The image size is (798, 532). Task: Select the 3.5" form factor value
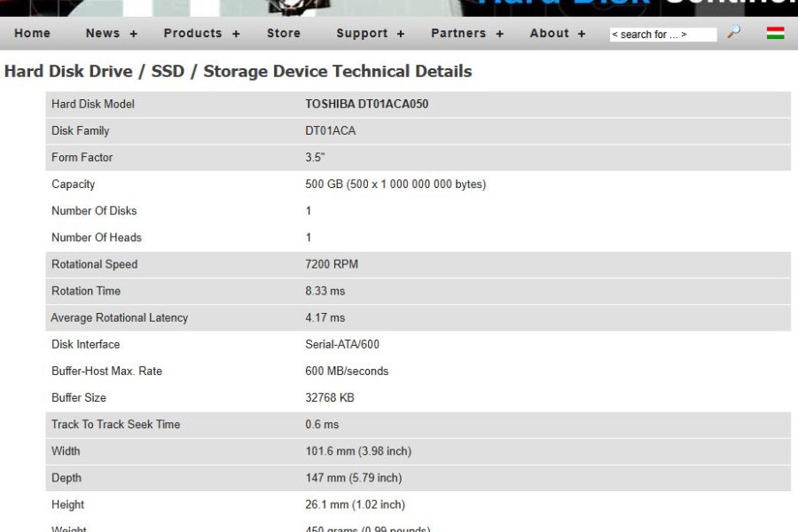pos(315,157)
